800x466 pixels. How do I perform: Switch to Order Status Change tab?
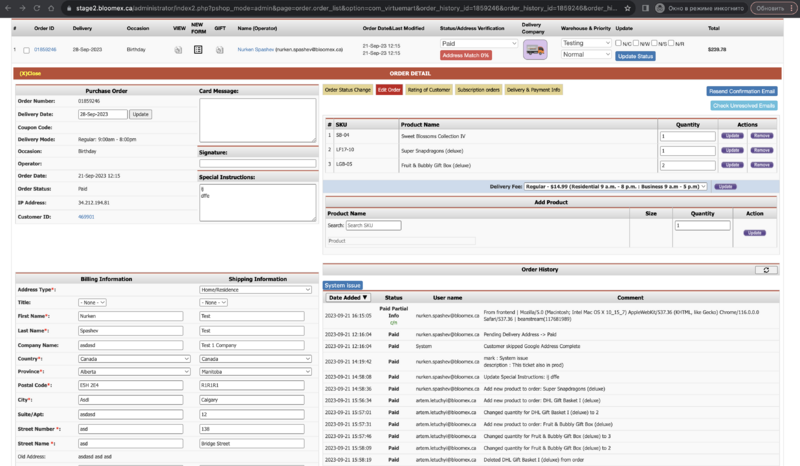347,90
